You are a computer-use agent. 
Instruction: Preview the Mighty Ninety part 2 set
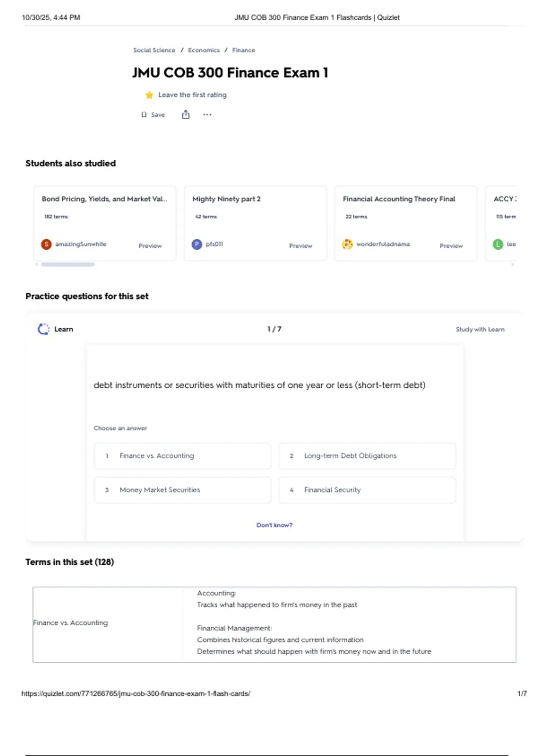tap(300, 246)
